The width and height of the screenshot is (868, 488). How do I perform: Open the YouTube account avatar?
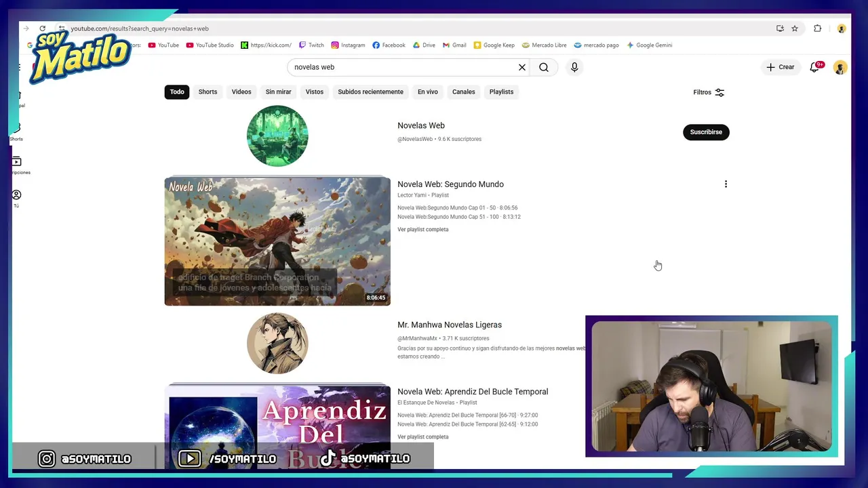coord(840,68)
